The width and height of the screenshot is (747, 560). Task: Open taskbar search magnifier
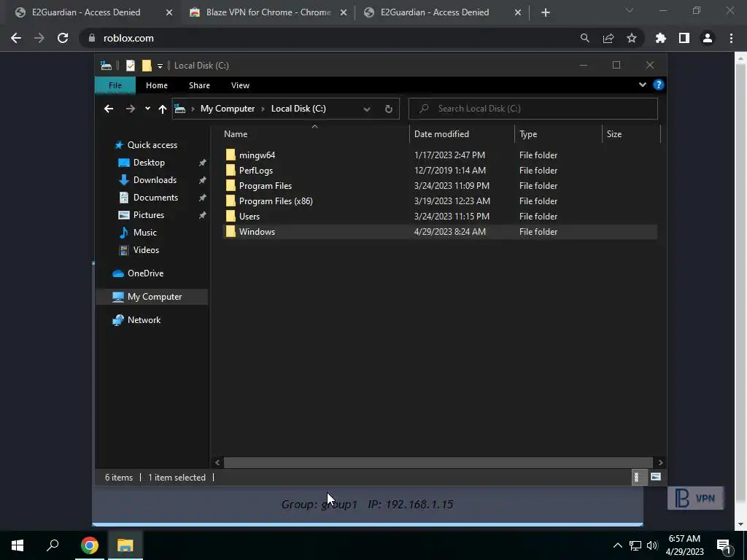[53, 545]
